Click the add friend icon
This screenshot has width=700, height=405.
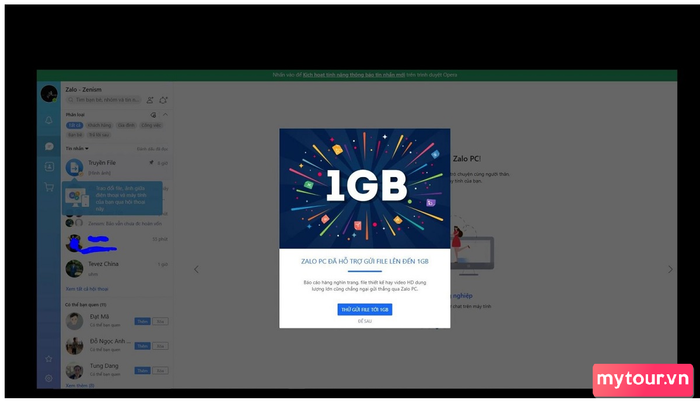point(150,100)
